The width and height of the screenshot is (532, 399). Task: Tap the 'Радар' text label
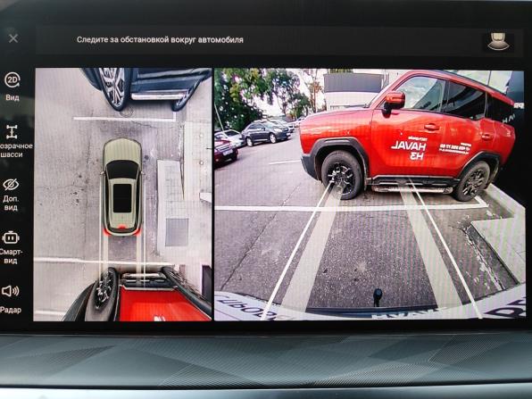coord(11,310)
